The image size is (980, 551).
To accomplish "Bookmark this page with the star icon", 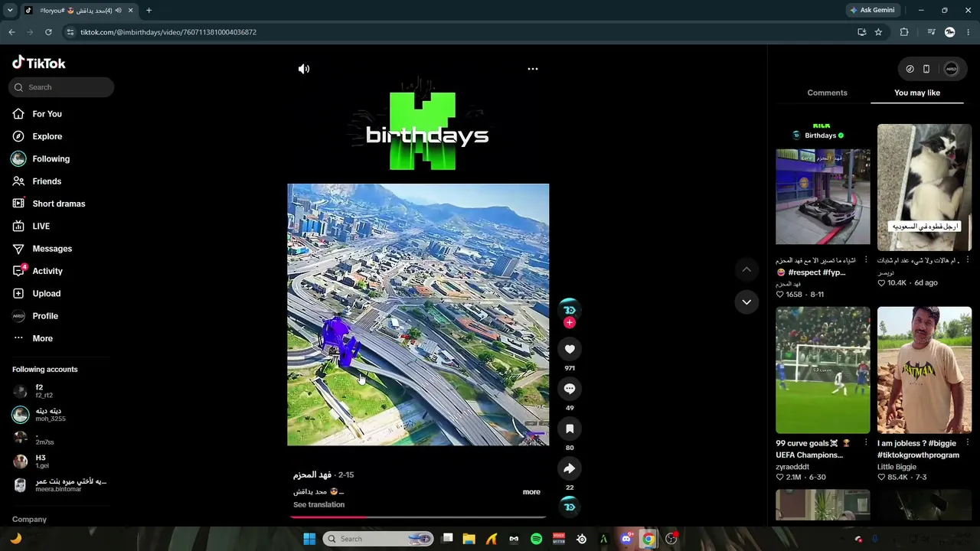I will (x=878, y=32).
